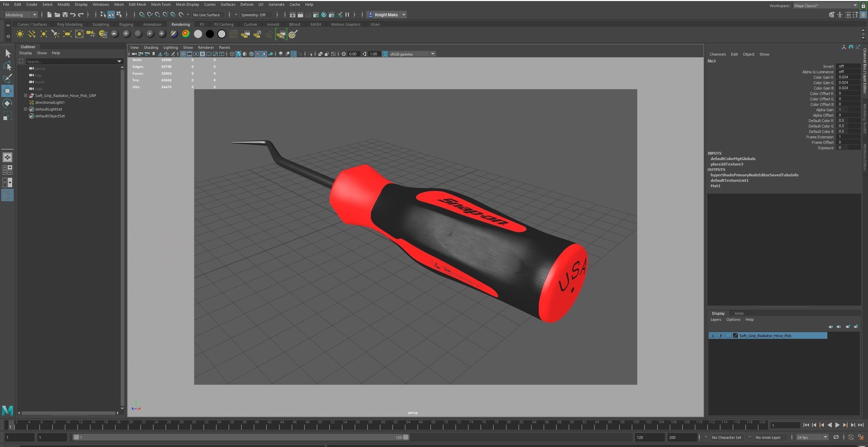
Task: Click the time range slider bar
Action: coord(241,437)
